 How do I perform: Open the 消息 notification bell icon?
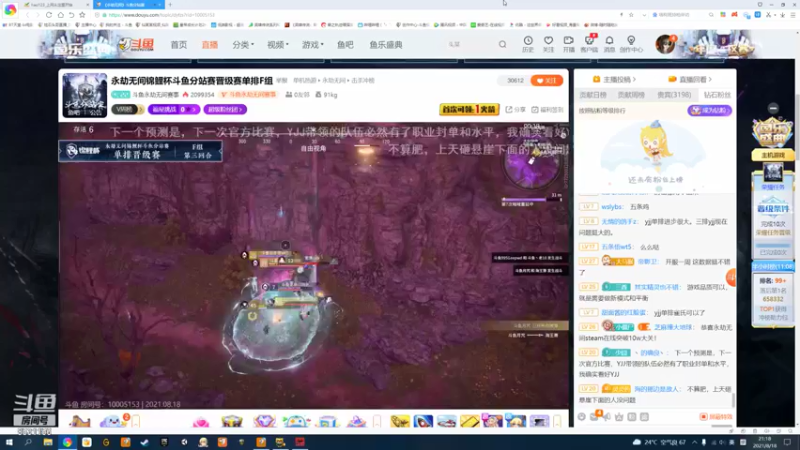(609, 44)
